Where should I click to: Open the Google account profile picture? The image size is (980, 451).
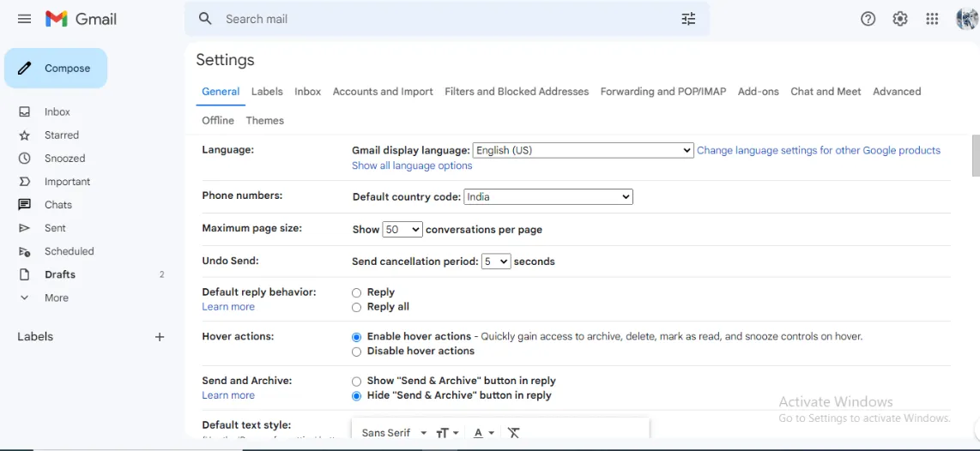pos(966,19)
